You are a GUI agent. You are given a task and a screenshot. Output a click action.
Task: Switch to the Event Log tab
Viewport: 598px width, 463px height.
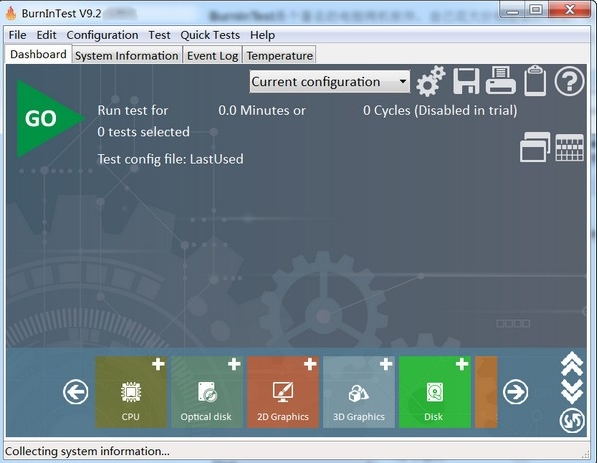(212, 56)
